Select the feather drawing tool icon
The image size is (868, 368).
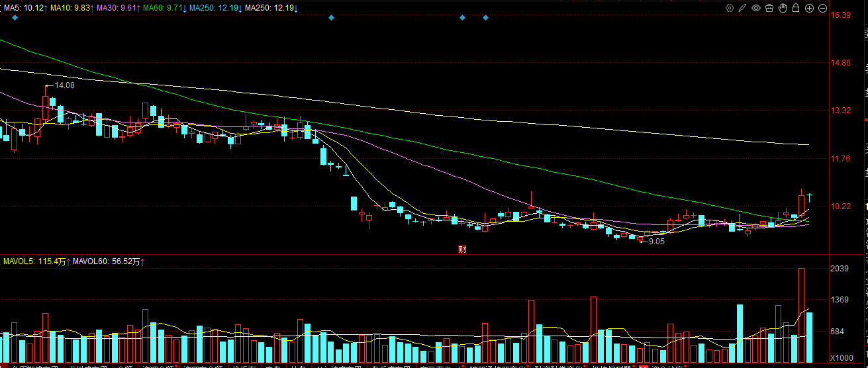click(743, 8)
